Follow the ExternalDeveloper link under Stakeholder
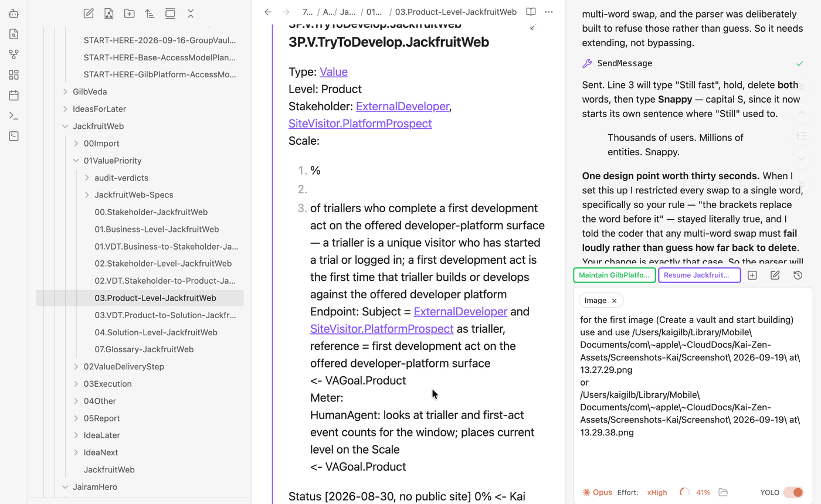Screen dimensions: 821x504 pos(402,106)
